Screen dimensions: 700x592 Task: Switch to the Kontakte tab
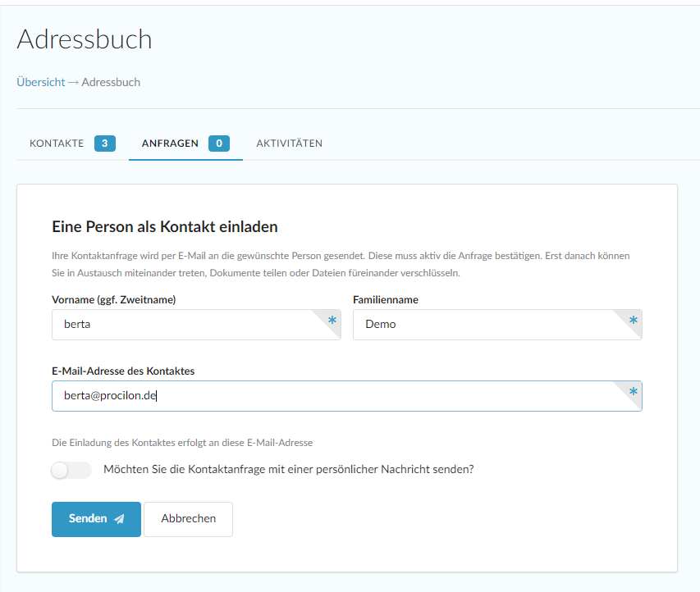[x=57, y=143]
